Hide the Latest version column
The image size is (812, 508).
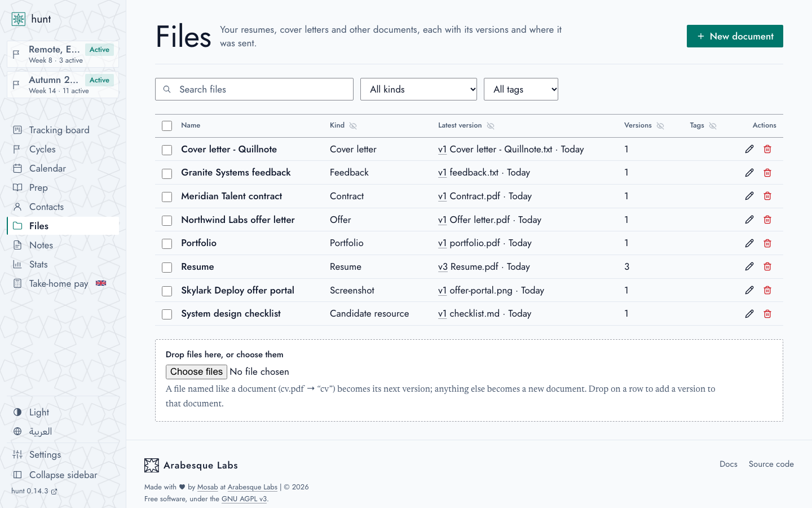491,126
